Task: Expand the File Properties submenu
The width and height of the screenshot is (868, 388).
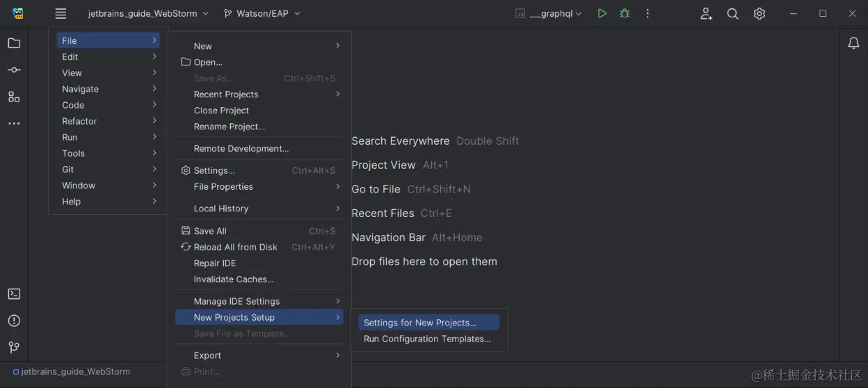Action: tap(259, 186)
